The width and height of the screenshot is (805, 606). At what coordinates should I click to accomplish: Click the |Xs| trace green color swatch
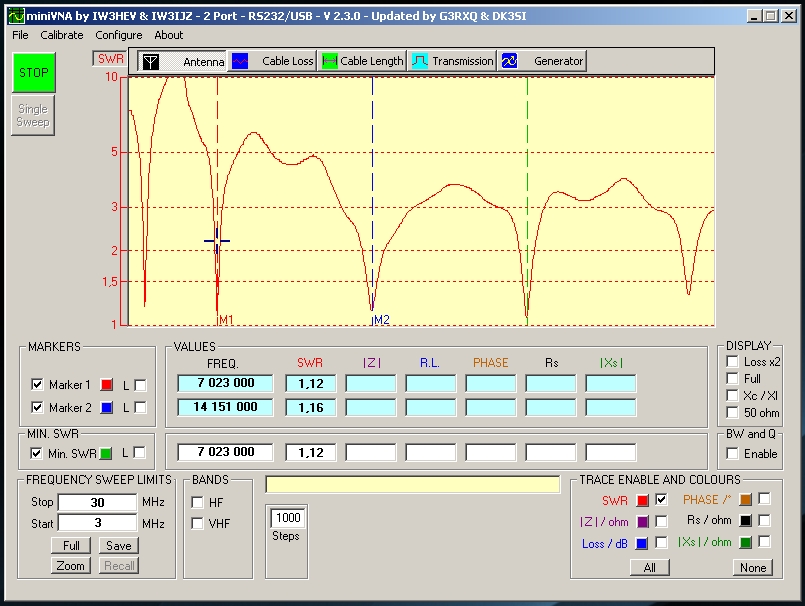(x=745, y=542)
